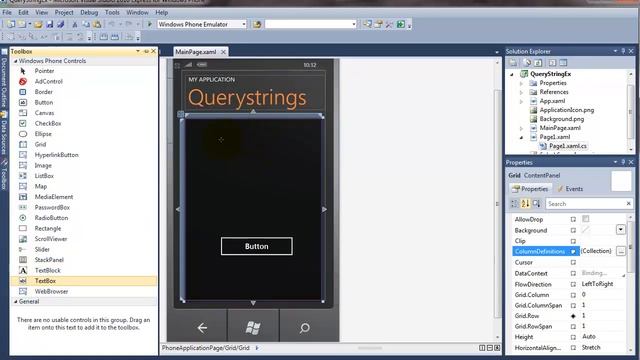Open the Project menu
640x360 pixels.
click(64, 13)
